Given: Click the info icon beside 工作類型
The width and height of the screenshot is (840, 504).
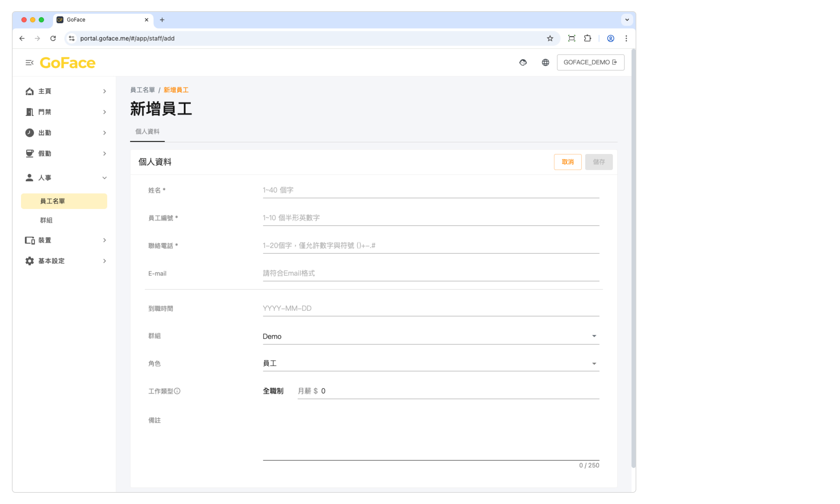Looking at the screenshot, I should [177, 391].
